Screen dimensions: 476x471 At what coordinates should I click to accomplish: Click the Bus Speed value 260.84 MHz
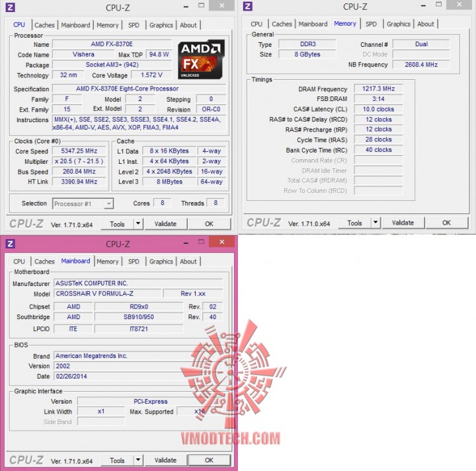click(x=79, y=171)
